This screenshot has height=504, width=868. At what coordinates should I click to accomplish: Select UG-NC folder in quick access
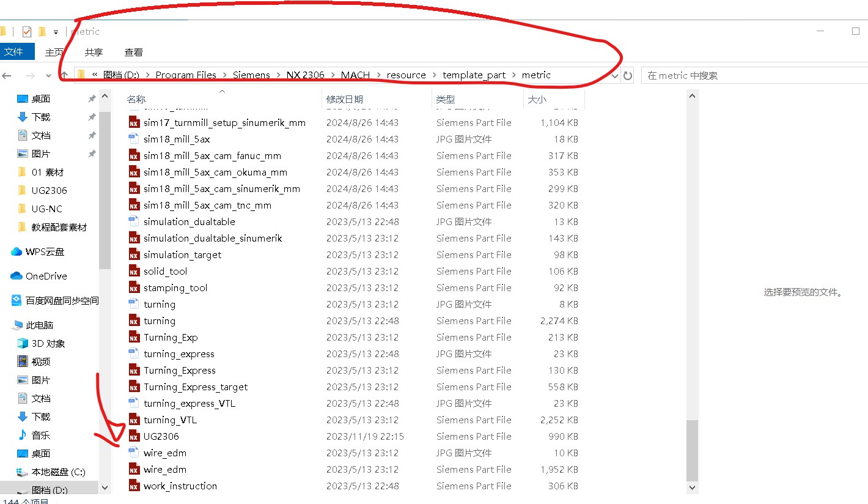point(40,209)
